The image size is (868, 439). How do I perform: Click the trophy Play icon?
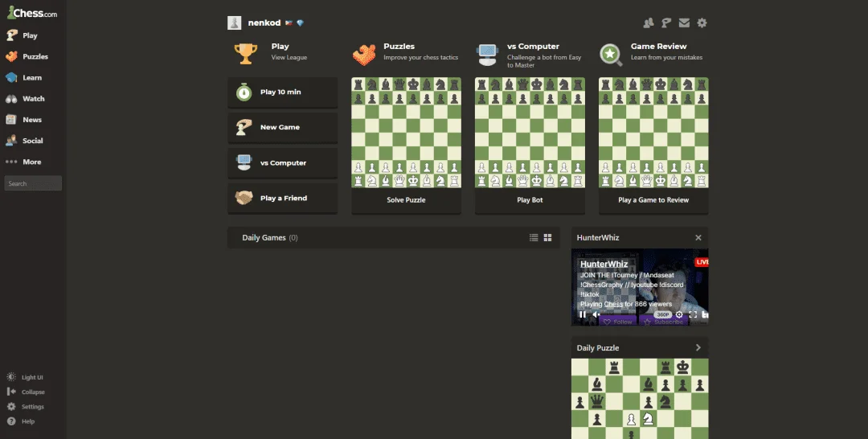tap(245, 54)
